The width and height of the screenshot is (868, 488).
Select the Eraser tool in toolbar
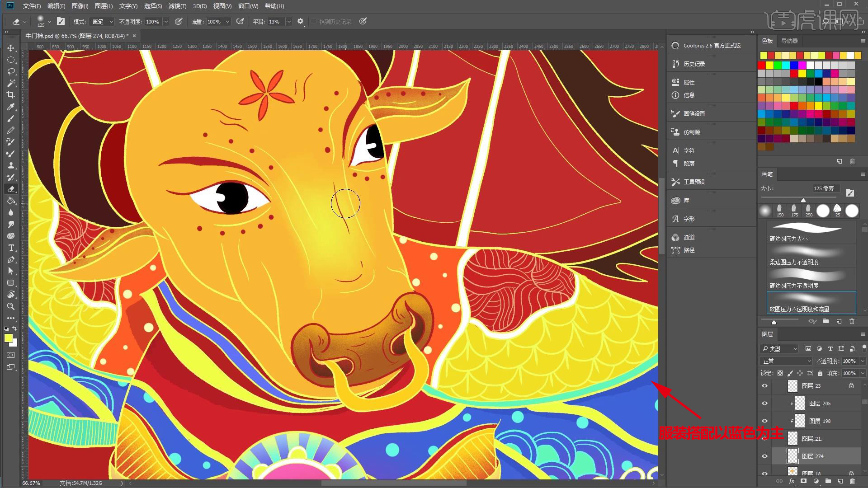coord(11,189)
